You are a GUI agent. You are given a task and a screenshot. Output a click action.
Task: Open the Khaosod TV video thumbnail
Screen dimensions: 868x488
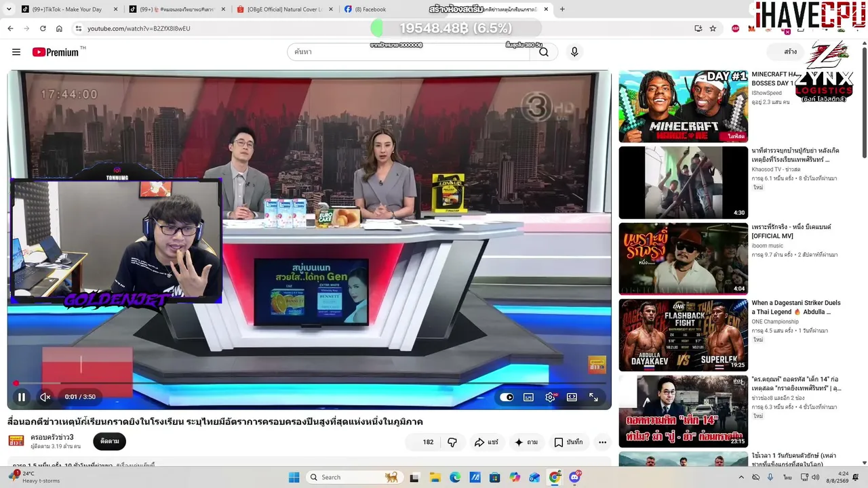683,182
